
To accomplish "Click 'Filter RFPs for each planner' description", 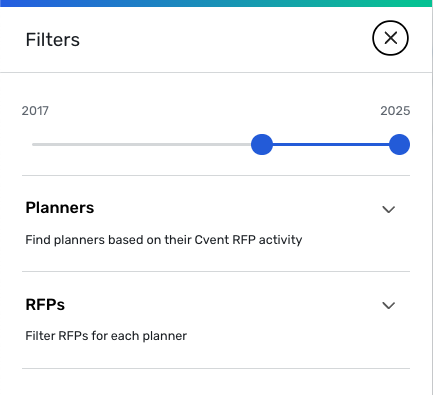I will (106, 336).
